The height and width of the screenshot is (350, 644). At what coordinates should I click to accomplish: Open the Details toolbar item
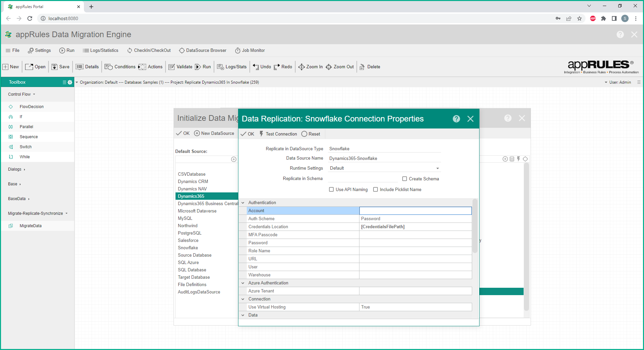[x=87, y=67]
